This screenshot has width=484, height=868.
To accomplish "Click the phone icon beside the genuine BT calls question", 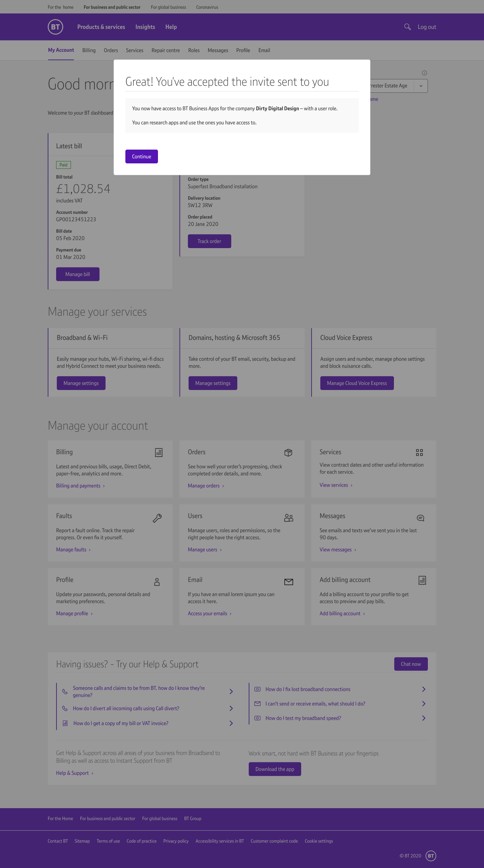I will (65, 692).
